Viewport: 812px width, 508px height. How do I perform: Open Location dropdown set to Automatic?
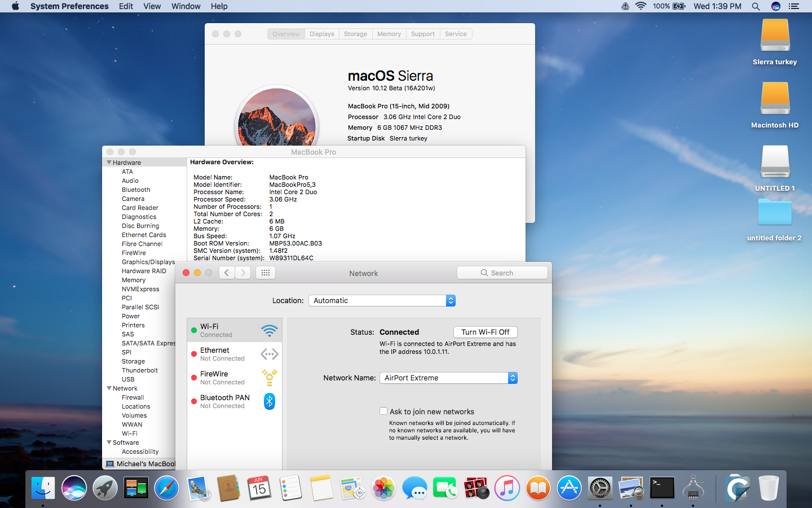(x=382, y=300)
